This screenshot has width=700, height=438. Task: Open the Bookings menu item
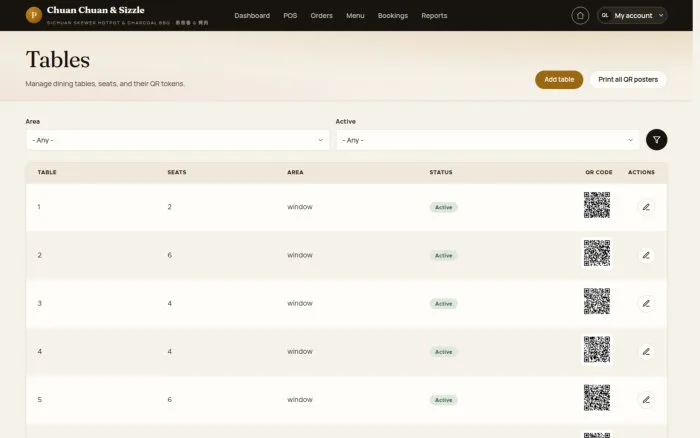coord(392,16)
